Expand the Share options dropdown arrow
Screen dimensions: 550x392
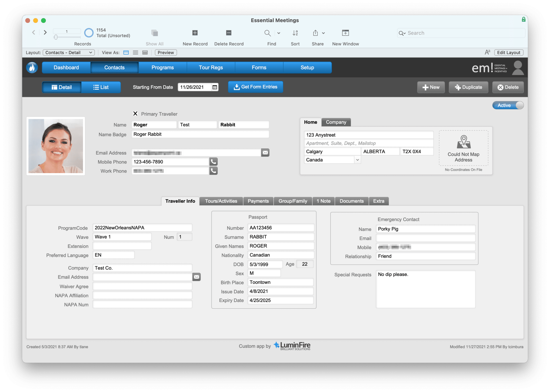pos(323,33)
